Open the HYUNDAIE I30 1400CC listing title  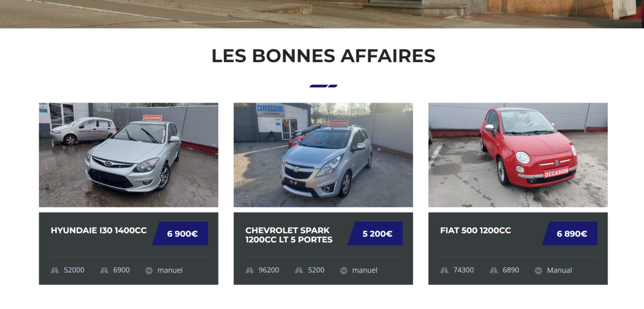(99, 231)
